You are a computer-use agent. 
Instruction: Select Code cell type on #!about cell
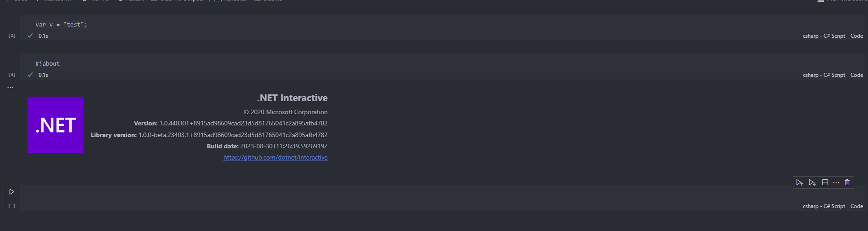[x=857, y=75]
